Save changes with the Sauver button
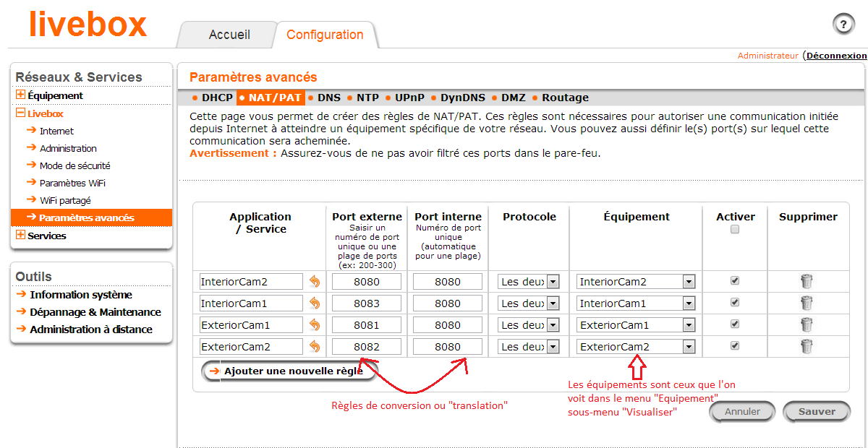The width and height of the screenshot is (868, 448). pos(817,411)
